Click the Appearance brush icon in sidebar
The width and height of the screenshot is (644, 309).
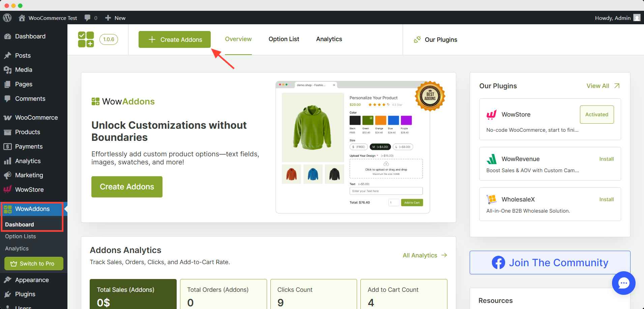coord(7,280)
